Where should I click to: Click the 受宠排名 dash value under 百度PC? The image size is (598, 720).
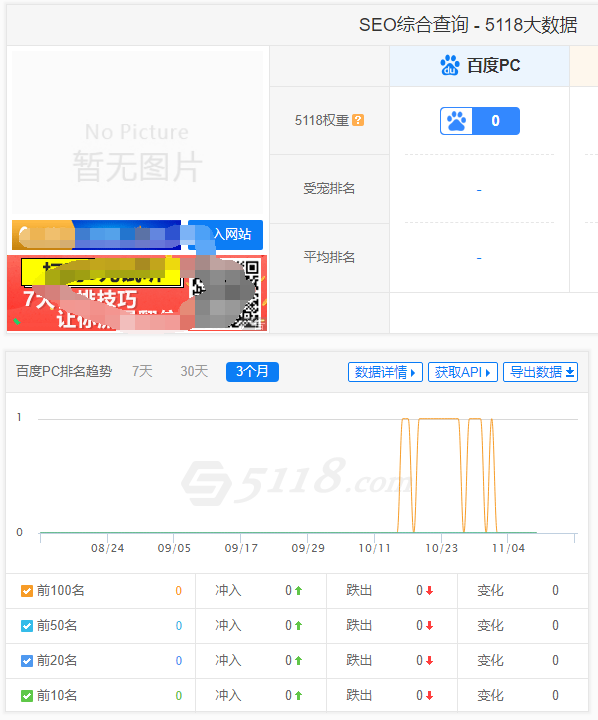point(479,190)
